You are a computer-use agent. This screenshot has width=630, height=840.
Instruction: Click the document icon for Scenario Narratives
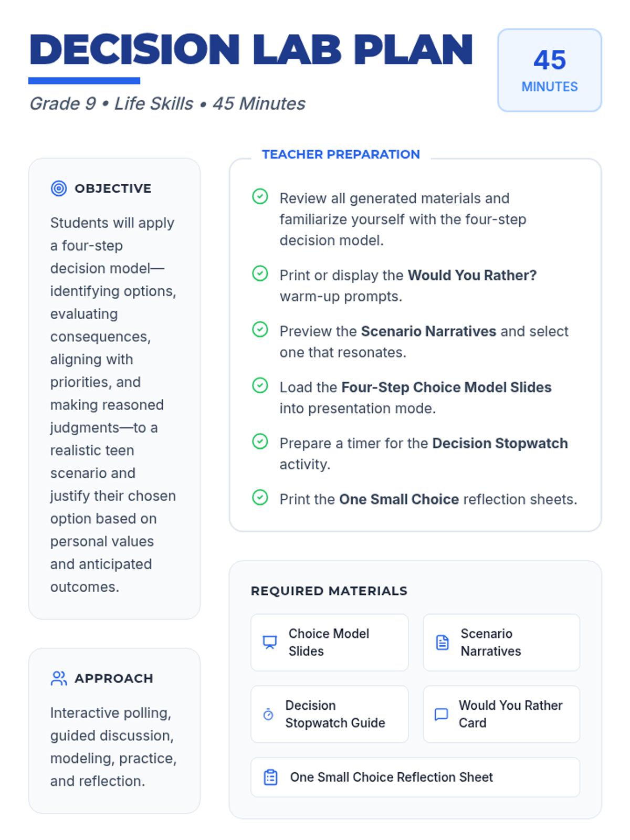click(443, 642)
